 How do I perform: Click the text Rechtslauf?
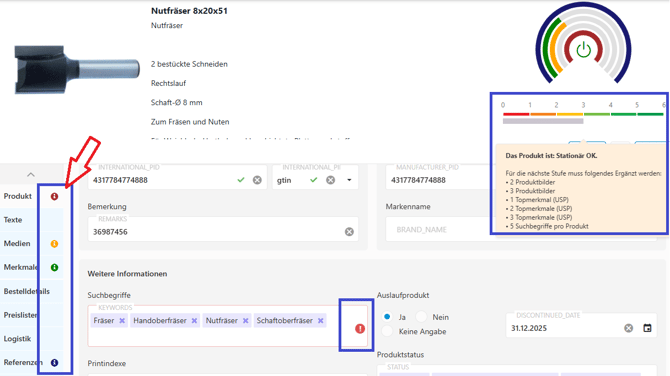[x=168, y=83]
